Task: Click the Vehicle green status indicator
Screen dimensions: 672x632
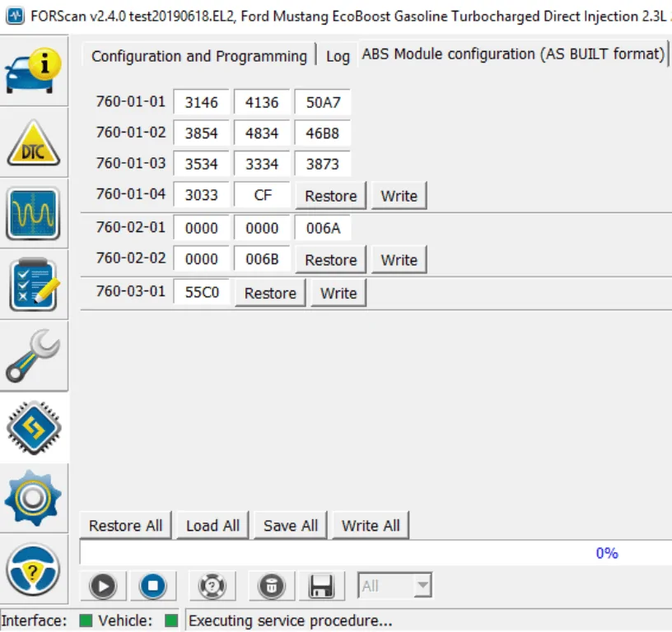Action: pos(171,620)
